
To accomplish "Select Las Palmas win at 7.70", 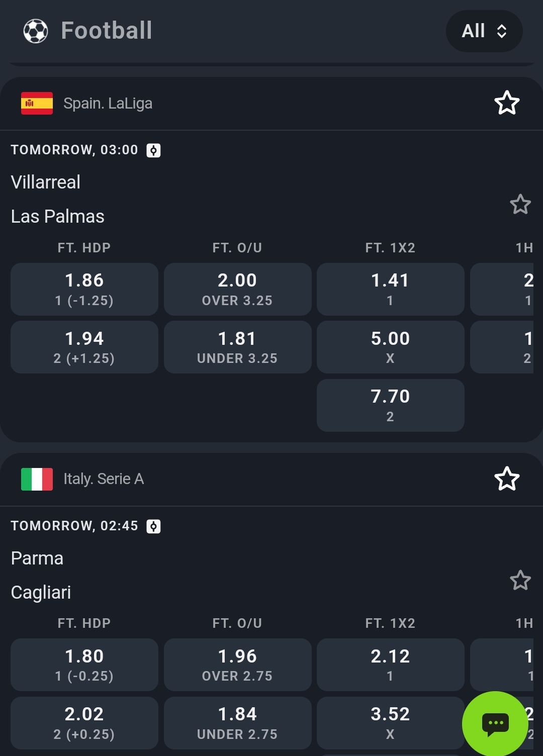I will coord(390,405).
